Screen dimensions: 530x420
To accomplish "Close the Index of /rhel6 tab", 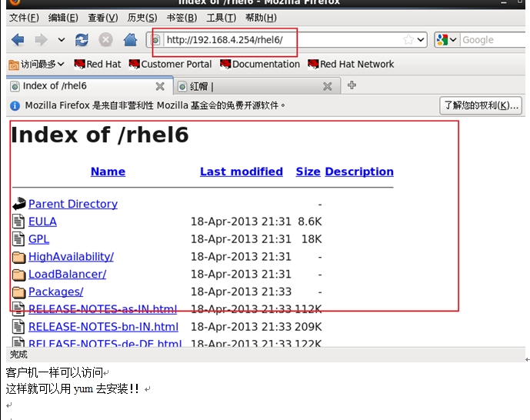I will pyautogui.click(x=160, y=86).
